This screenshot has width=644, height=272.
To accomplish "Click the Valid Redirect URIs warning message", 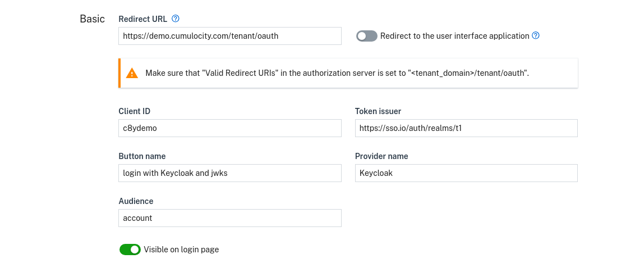I will (337, 74).
